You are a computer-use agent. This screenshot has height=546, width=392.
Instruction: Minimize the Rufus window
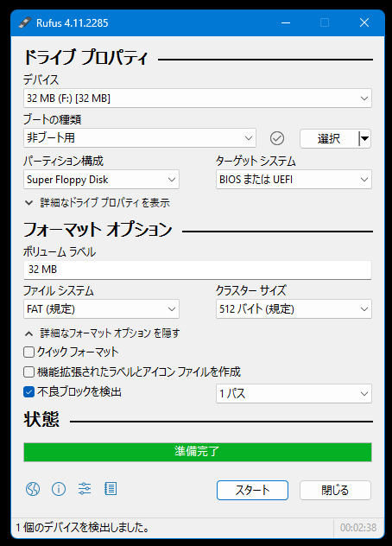coord(286,23)
